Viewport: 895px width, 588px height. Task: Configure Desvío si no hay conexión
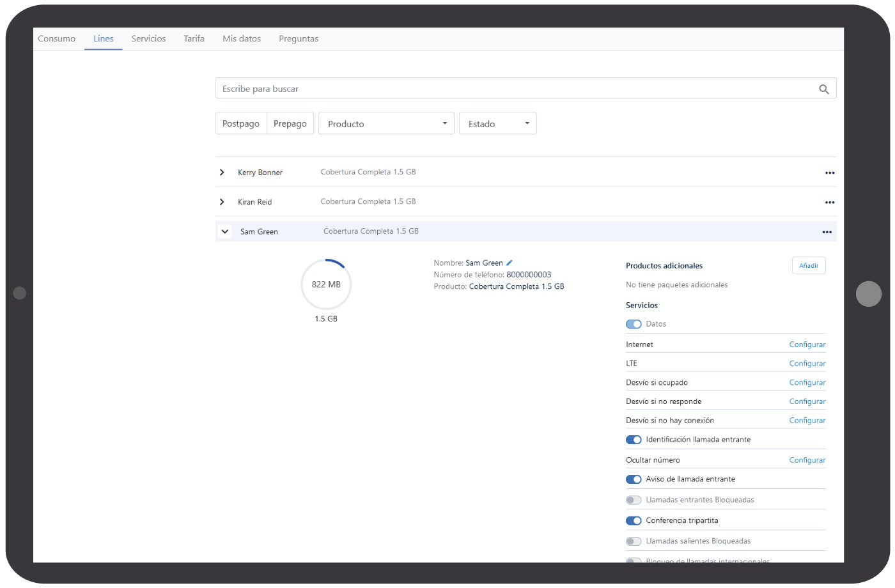pos(807,421)
